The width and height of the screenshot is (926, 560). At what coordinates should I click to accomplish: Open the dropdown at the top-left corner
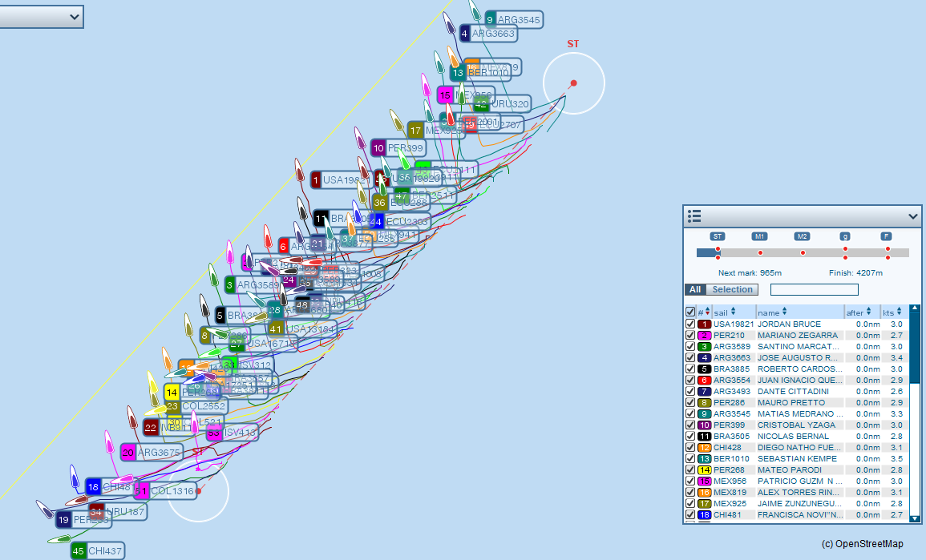tap(42, 17)
